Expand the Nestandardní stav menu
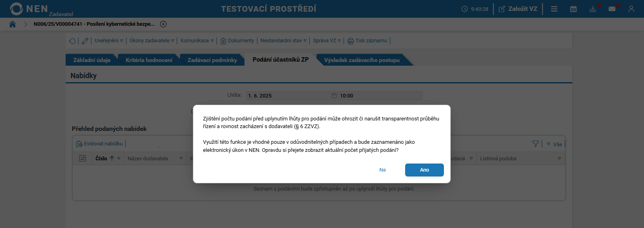This screenshot has width=644, height=228. click(x=284, y=41)
